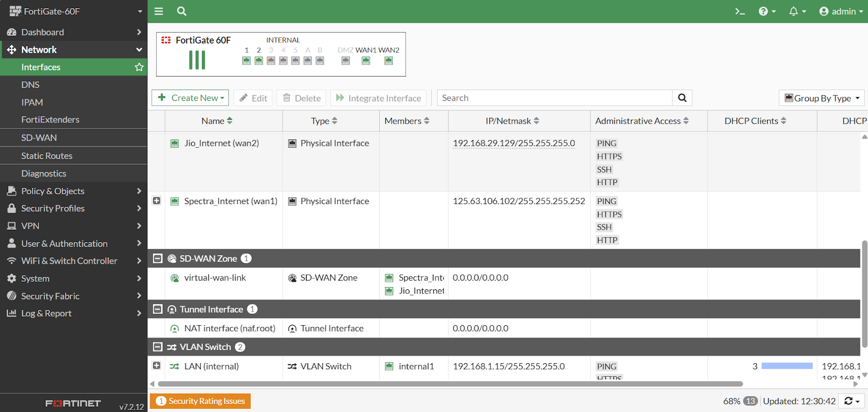Expand Policy & Objects menu
The image size is (868, 412).
(74, 191)
